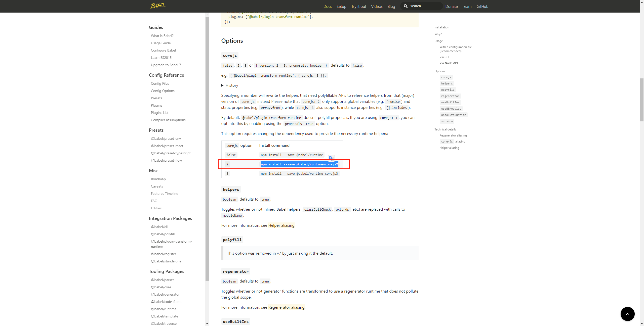Open @babel/standalone sidebar link

click(x=166, y=261)
